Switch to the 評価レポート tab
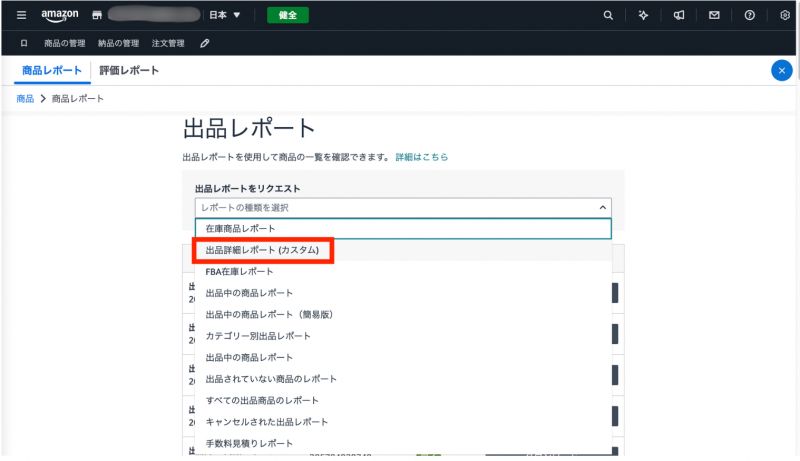Viewport: 800px width, 461px height. coord(129,70)
